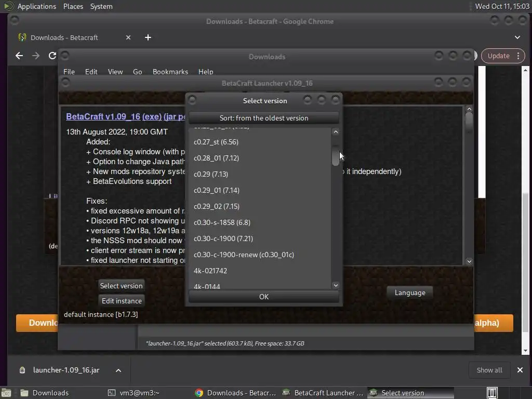Confirm with OK in Select version dialog
The height and width of the screenshot is (399, 532).
pos(263,297)
